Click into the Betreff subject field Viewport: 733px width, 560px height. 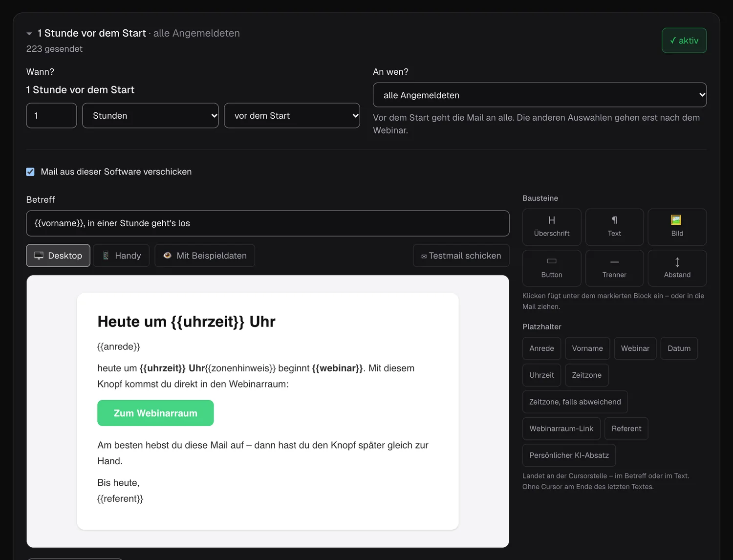click(x=268, y=223)
